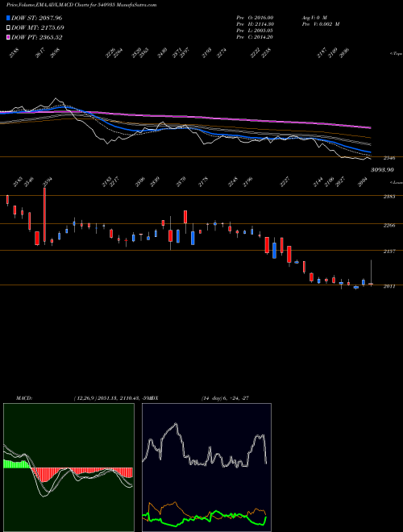
Task: Click the MACD (12,26,9) parameter values
Action: (x=111, y=398)
